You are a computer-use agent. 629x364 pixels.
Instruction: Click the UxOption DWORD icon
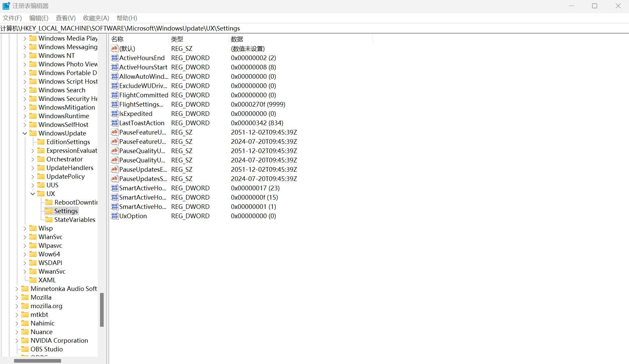(x=115, y=216)
